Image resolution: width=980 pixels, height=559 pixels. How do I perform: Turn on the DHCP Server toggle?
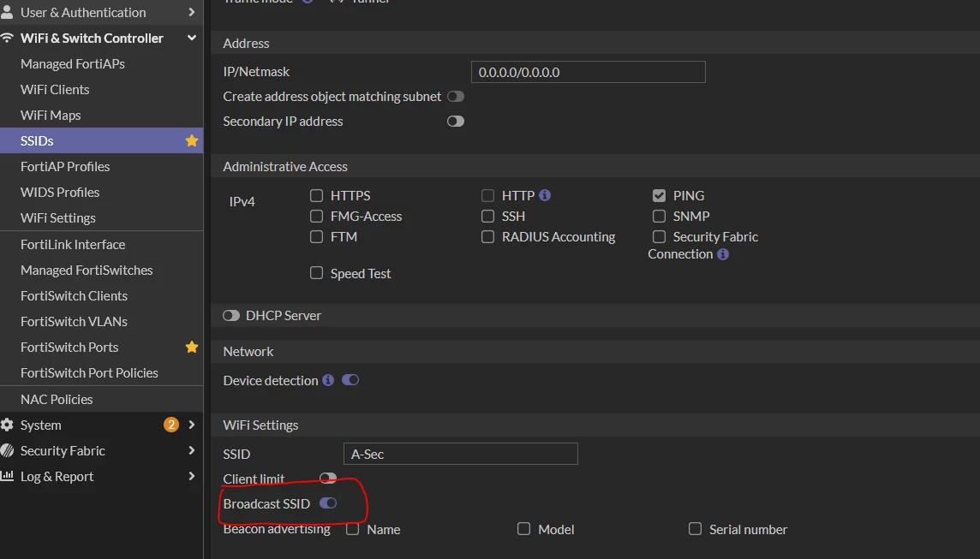pyautogui.click(x=231, y=315)
